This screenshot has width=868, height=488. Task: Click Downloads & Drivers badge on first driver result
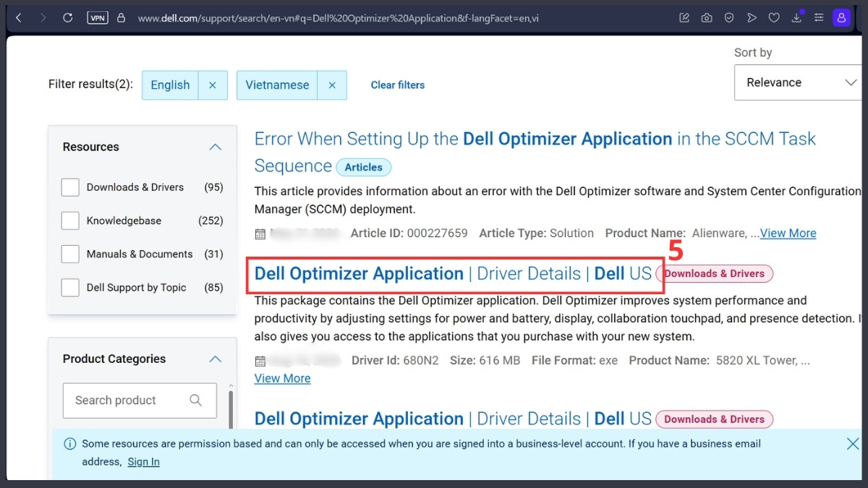(x=715, y=273)
